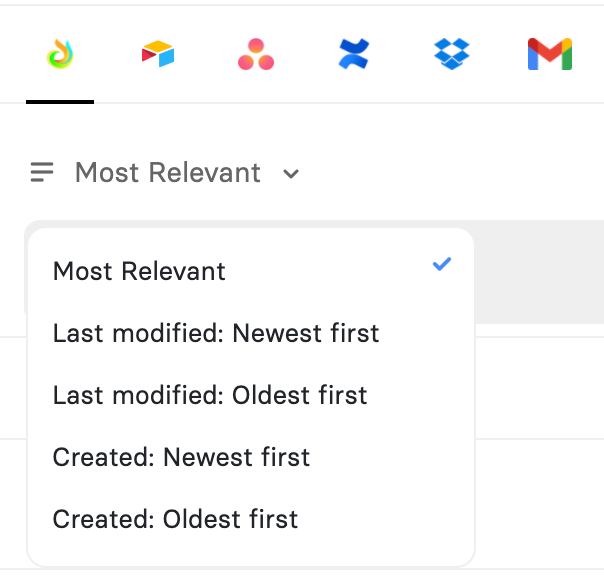The height and width of the screenshot is (586, 604).
Task: Choose Created: Oldest first sorting
Action: 175,519
